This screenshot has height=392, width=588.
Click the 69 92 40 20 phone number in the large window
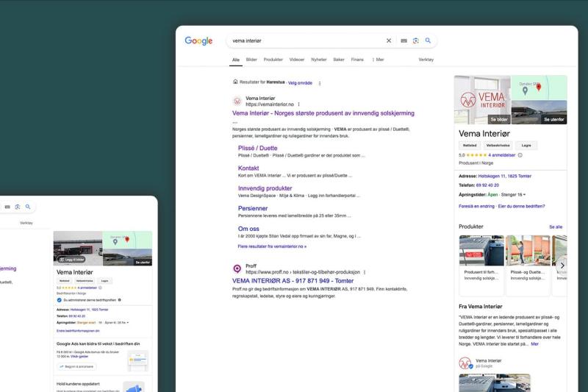[487, 185]
